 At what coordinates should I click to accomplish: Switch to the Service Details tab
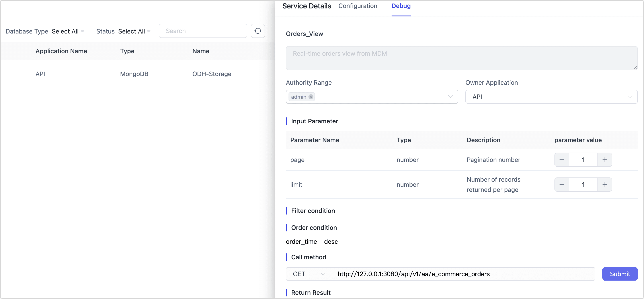[306, 6]
